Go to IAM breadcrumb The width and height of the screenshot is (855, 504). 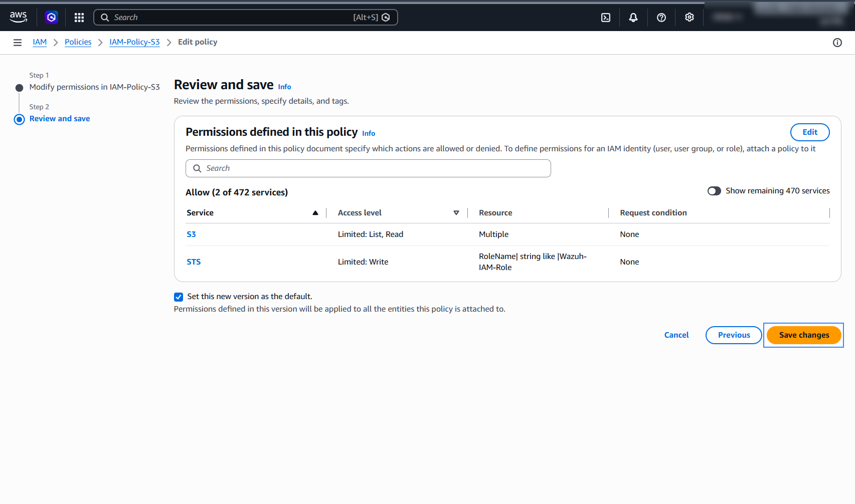(40, 42)
